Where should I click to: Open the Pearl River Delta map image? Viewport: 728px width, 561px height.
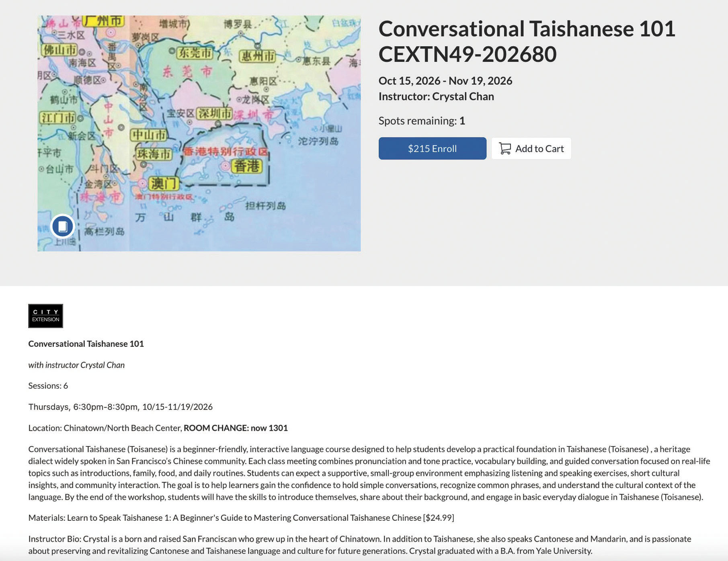[199, 133]
